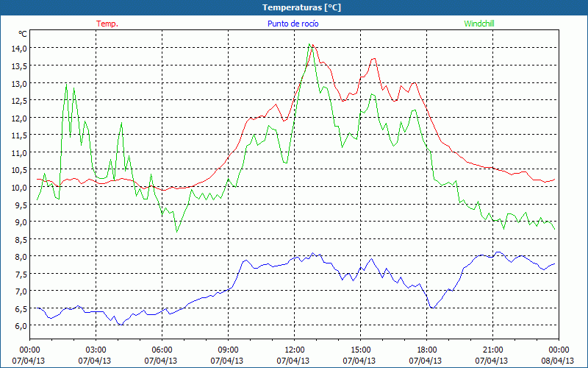Click the 09:00 time label
This screenshot has width=588, height=368.
tap(228, 350)
